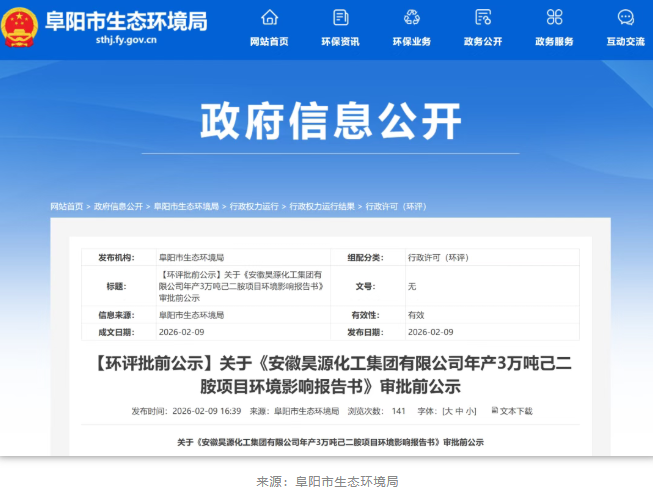The width and height of the screenshot is (653, 494).
Task: Click 有效性 value 有效
Action: click(x=416, y=315)
